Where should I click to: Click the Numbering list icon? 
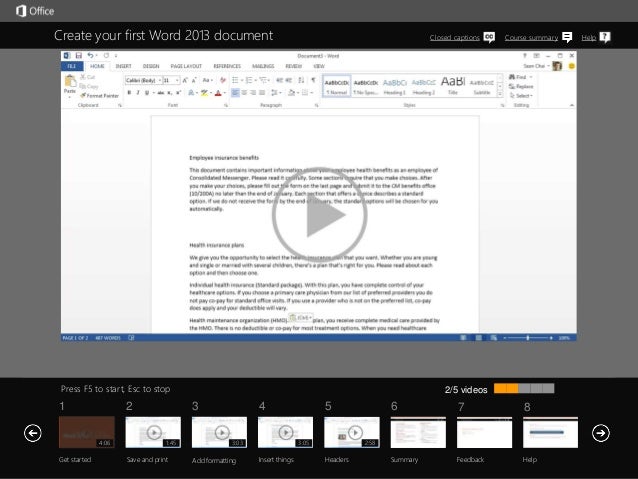pos(249,80)
